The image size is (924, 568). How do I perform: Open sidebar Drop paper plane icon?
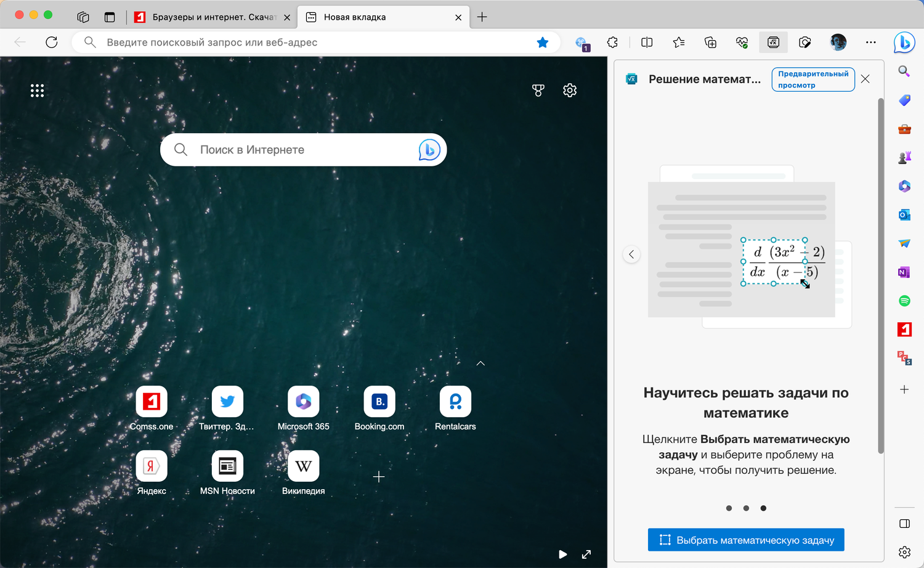click(x=904, y=243)
